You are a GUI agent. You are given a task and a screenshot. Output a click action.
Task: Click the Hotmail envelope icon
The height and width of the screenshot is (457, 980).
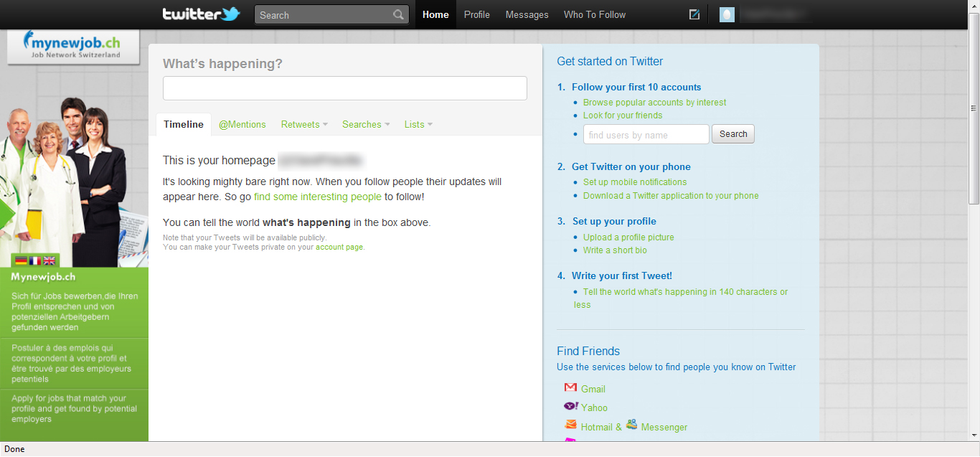click(571, 424)
